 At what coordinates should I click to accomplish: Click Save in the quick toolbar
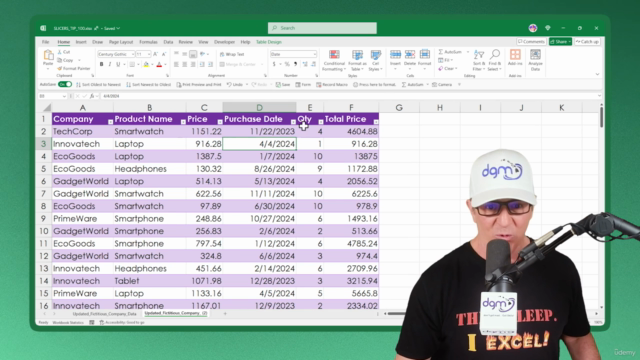[x=282, y=84]
